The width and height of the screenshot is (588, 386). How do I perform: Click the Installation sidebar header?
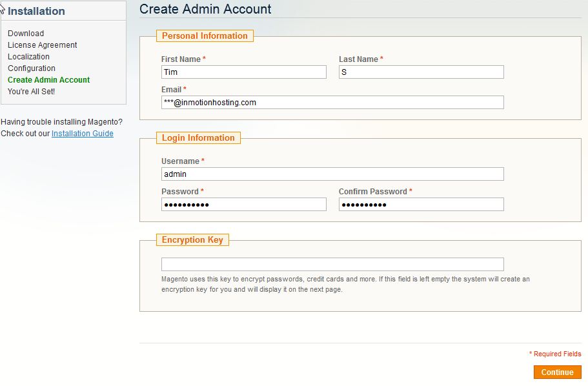pos(37,11)
